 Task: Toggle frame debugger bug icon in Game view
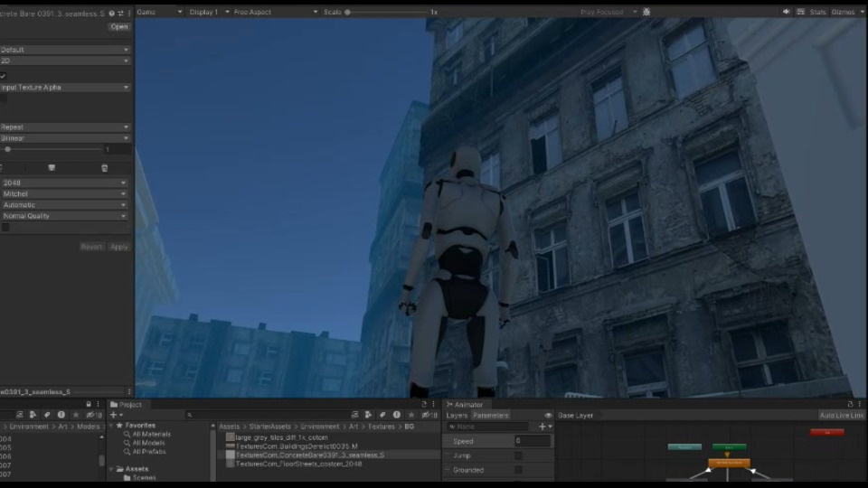(x=646, y=12)
